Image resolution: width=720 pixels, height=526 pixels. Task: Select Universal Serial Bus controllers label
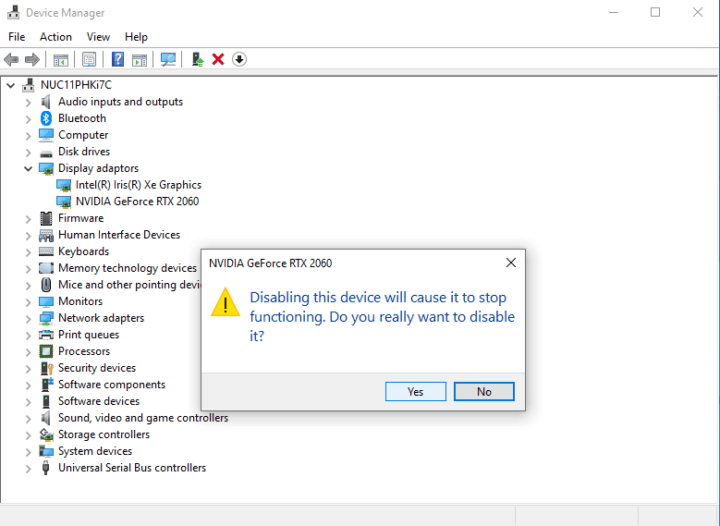click(132, 468)
